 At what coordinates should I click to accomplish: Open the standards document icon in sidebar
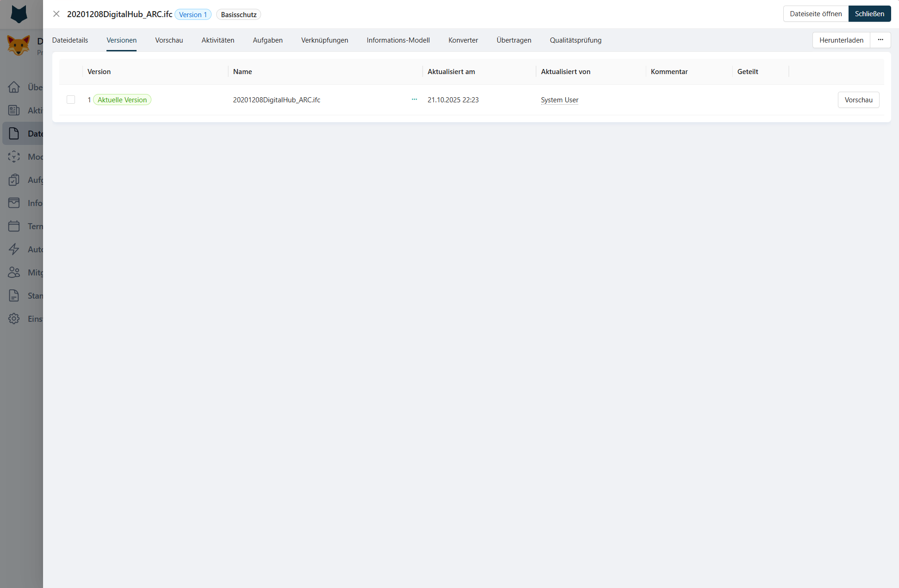pos(14,295)
